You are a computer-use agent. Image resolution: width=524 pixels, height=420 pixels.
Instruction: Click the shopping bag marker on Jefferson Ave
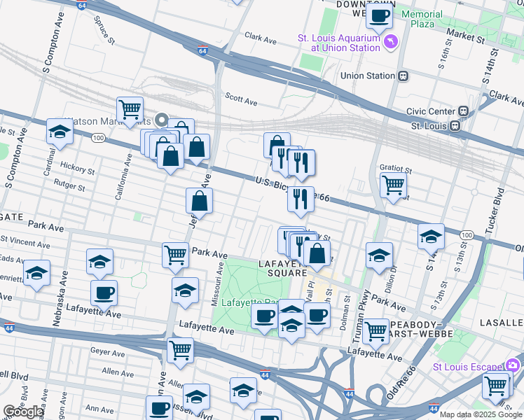(x=200, y=202)
